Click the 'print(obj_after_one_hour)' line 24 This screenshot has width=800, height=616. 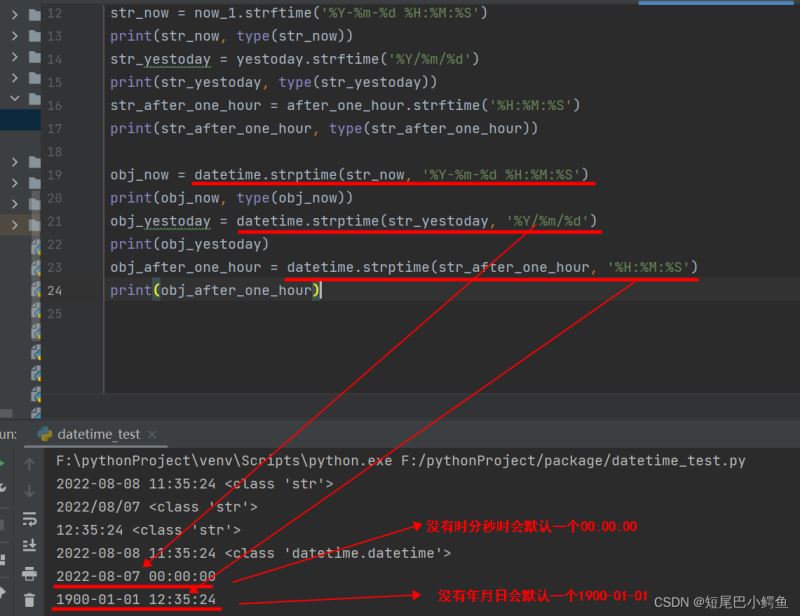click(x=215, y=290)
